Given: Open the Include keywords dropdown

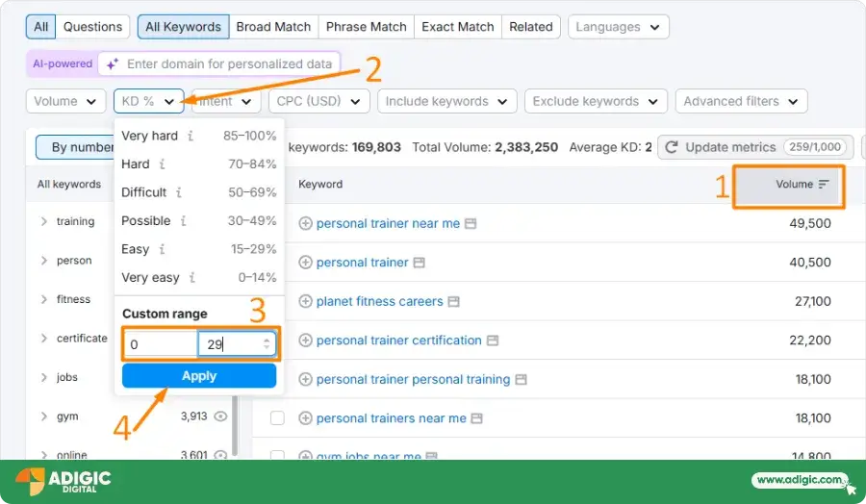Looking at the screenshot, I should (446, 101).
